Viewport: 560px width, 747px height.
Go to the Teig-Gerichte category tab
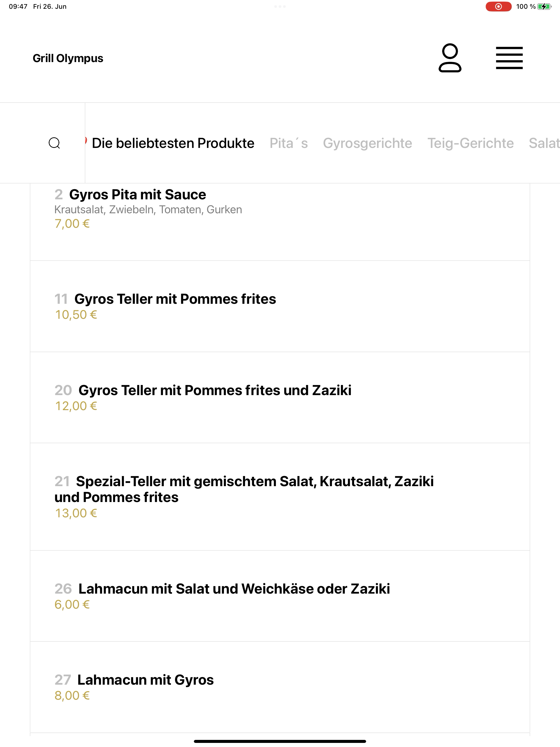coord(471,143)
